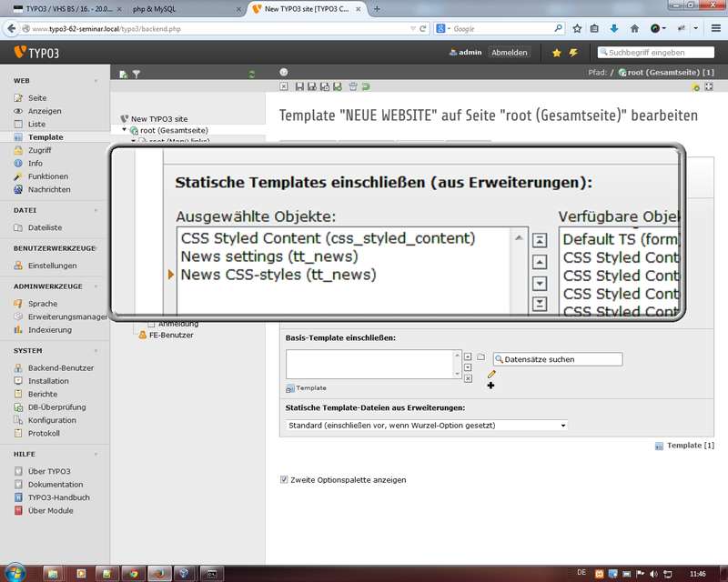
Task: Click the close document icon
Action: coord(284,86)
